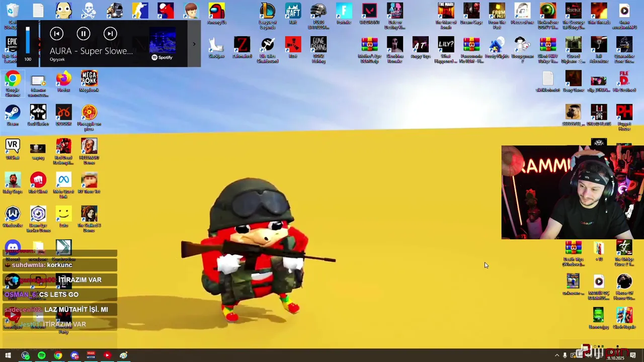Screen dimensions: 644x362
Task: Open the Windows Start menu
Action: pyautogui.click(x=8, y=355)
